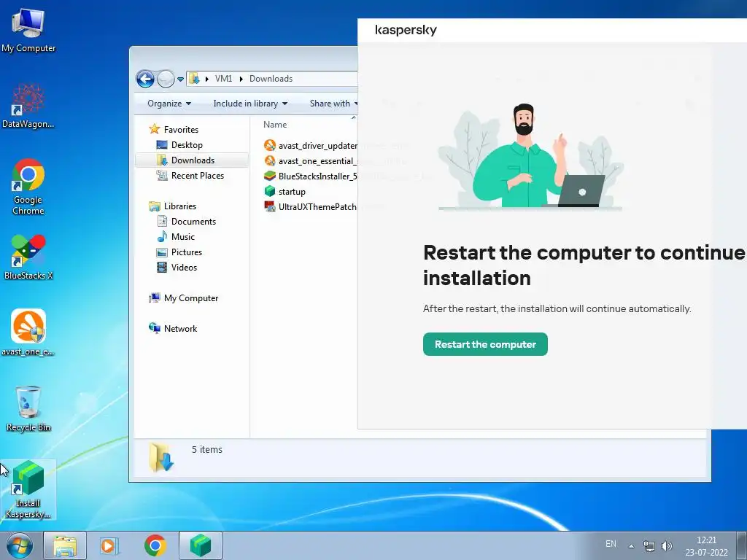Click the network icon in the system tray
This screenshot has height=560, width=747.
pos(649,545)
